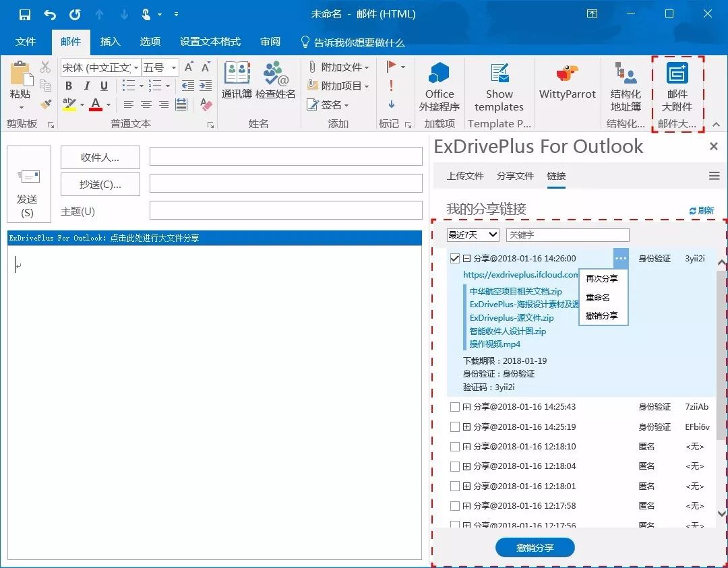This screenshot has width=728, height=568.
Task: Click the 刷新 refresh link
Action: coord(702,211)
